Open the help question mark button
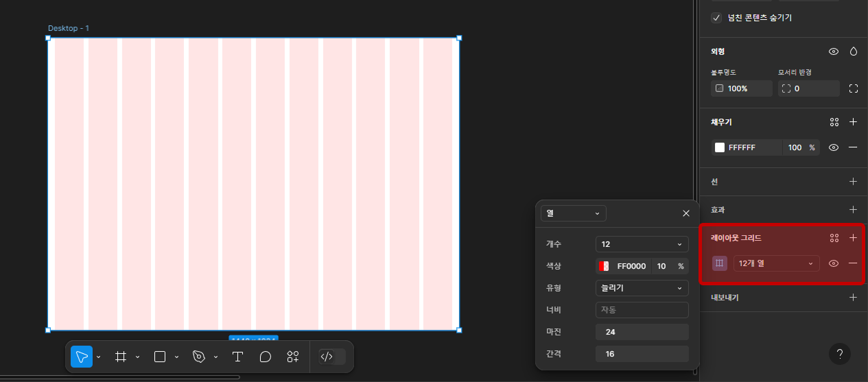 tap(840, 354)
